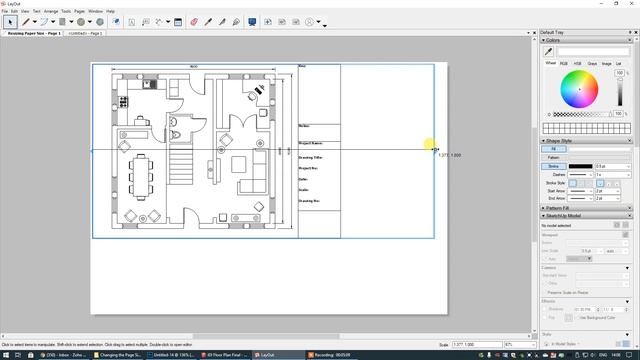Switch to the HSB color tab

[x=578, y=64]
